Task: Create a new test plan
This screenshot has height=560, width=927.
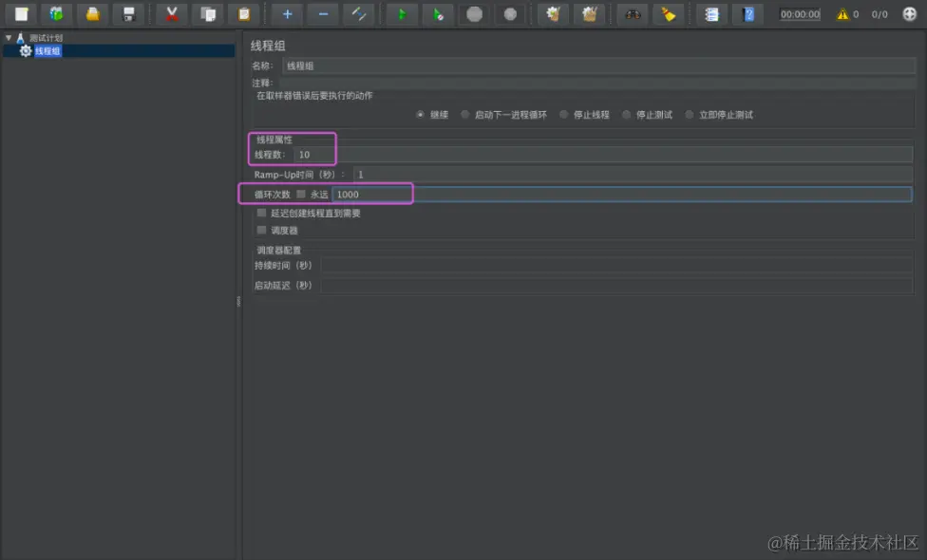Action: tap(21, 14)
